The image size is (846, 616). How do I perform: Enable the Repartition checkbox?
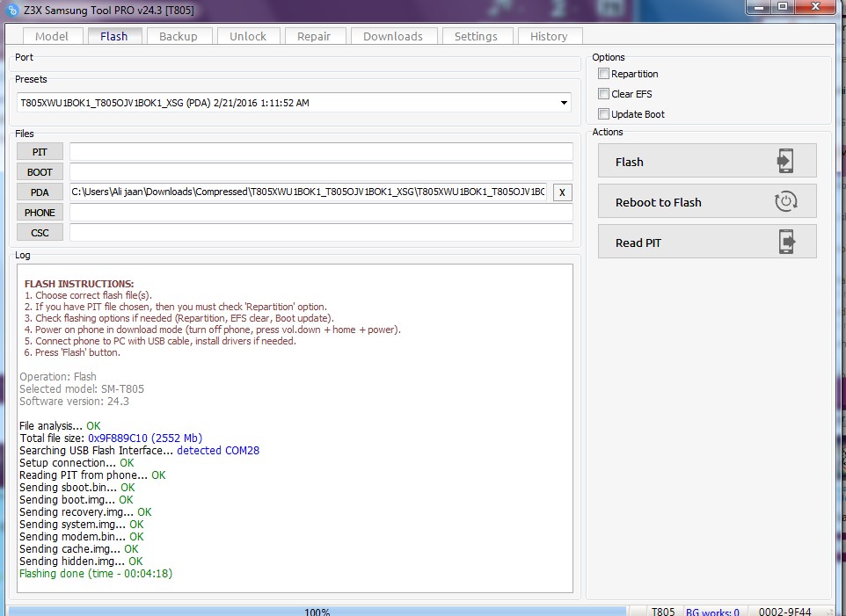point(604,73)
